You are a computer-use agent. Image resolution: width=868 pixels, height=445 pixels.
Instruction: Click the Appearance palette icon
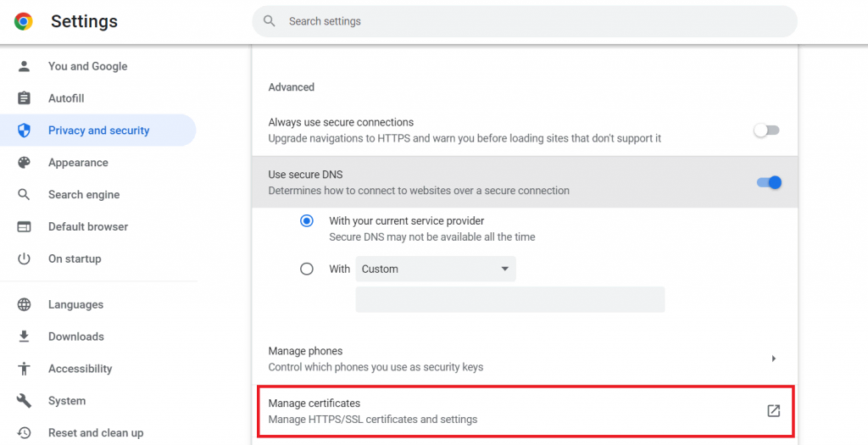coord(24,163)
